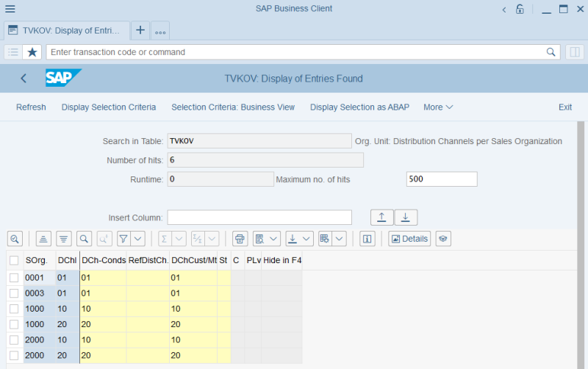The width and height of the screenshot is (588, 369).
Task: Open the More menu
Action: [x=438, y=107]
